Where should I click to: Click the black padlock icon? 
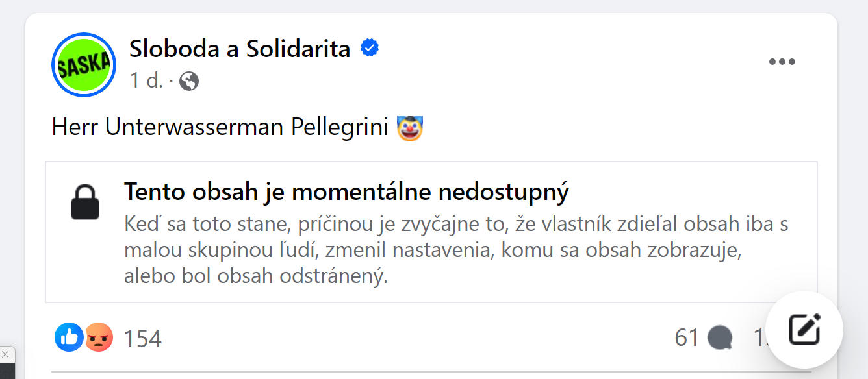85,202
